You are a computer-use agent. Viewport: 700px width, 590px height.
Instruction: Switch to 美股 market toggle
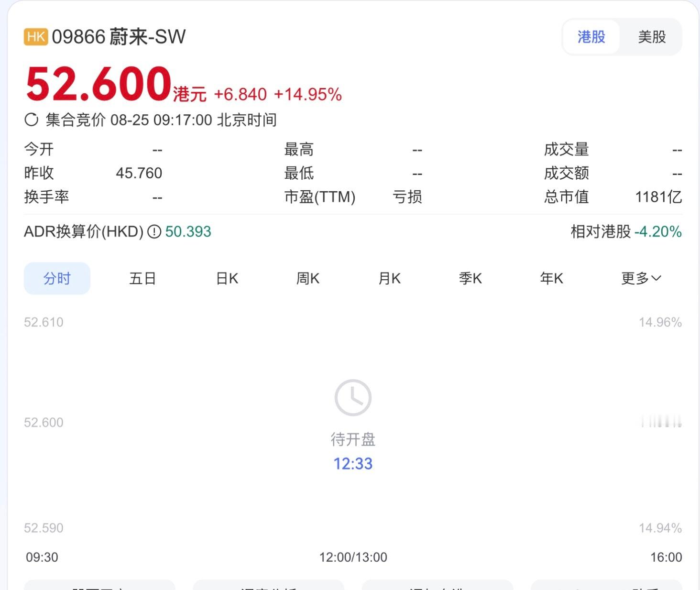point(652,37)
